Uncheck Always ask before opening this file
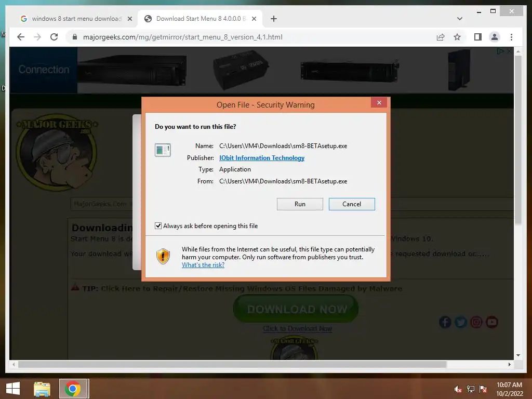The image size is (532, 399). point(158,225)
